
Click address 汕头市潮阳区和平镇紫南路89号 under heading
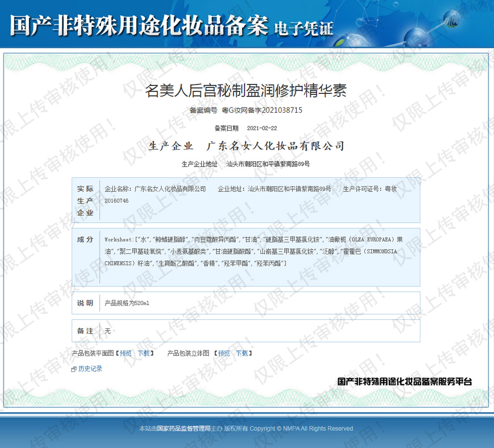tap(268, 164)
